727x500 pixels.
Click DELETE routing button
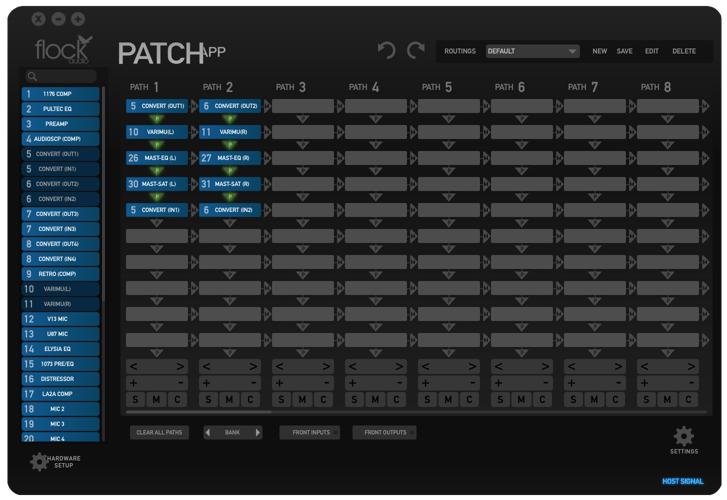pyautogui.click(x=684, y=51)
